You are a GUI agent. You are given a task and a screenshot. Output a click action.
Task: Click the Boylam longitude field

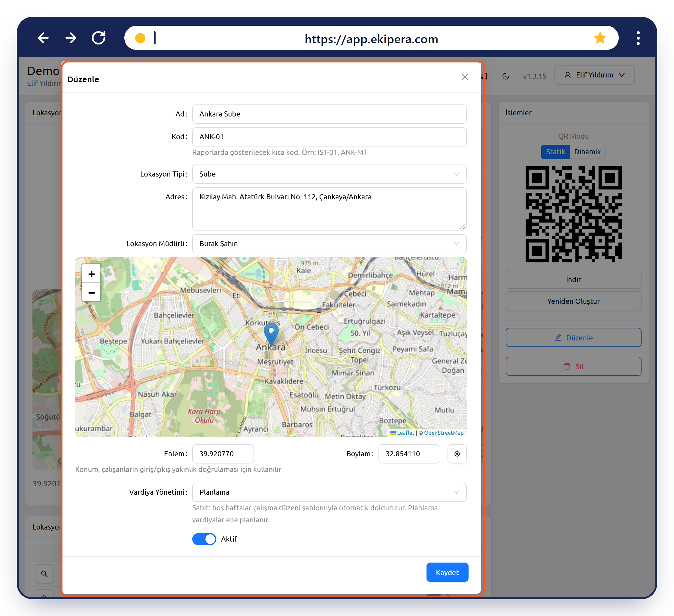409,454
